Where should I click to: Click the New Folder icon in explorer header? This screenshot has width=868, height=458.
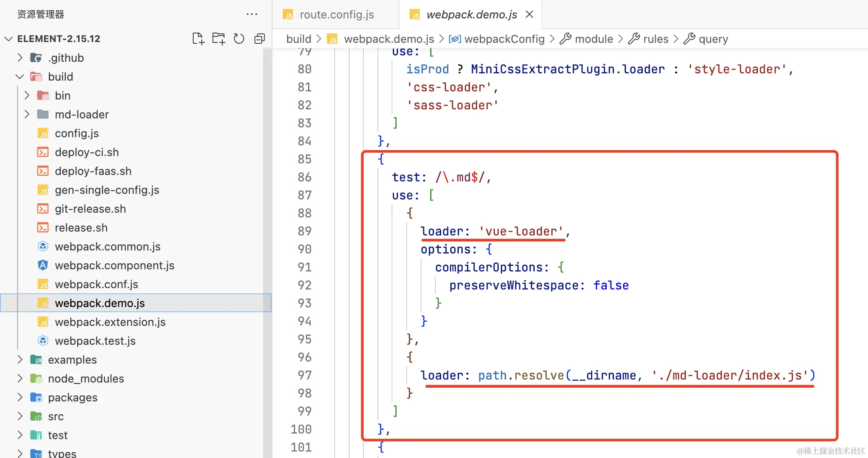point(218,39)
